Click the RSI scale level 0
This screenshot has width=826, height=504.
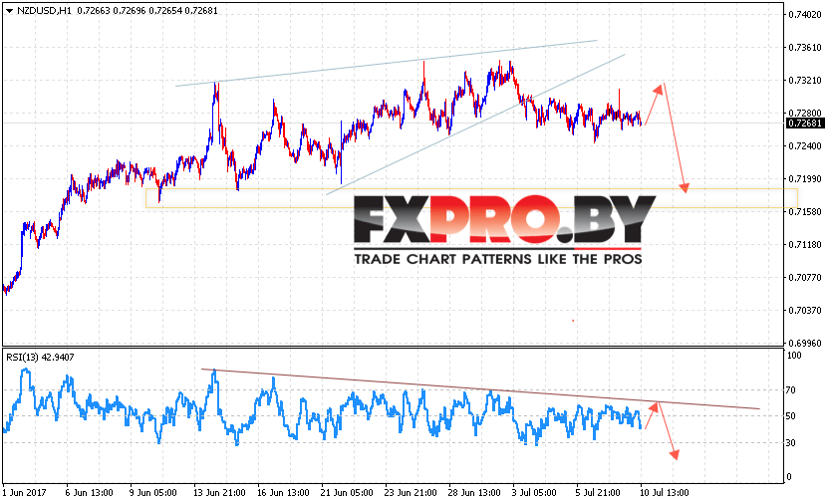coord(789,477)
